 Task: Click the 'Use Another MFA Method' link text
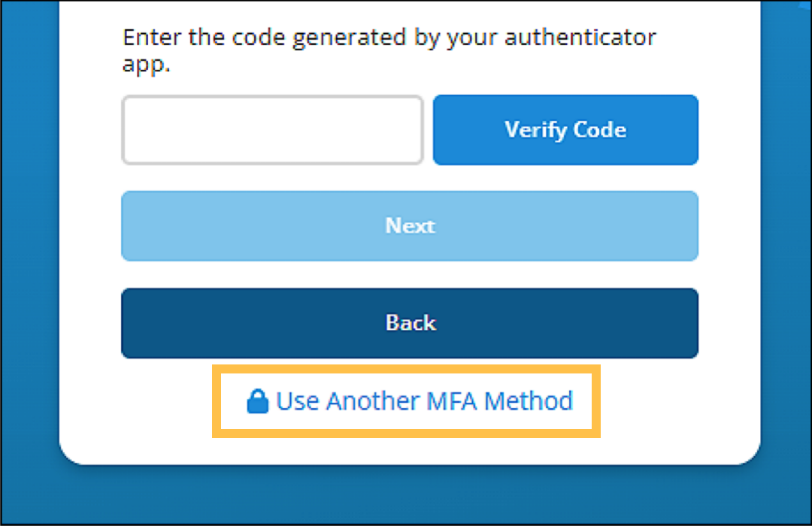tap(426, 401)
